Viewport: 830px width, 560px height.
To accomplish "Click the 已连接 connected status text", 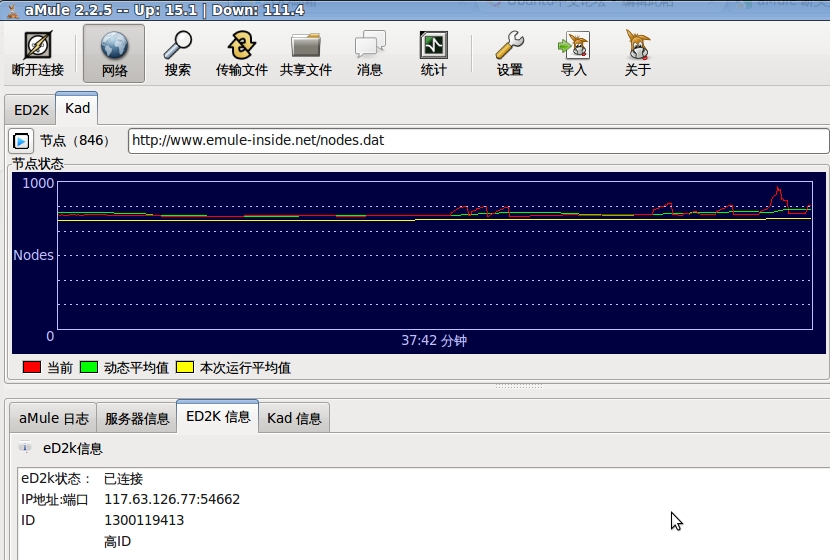I will 123,478.
